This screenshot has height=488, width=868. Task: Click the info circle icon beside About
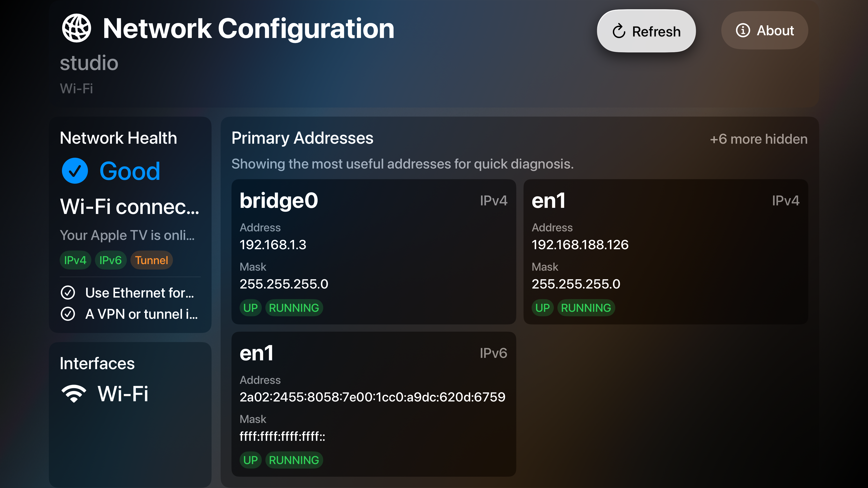(x=743, y=30)
